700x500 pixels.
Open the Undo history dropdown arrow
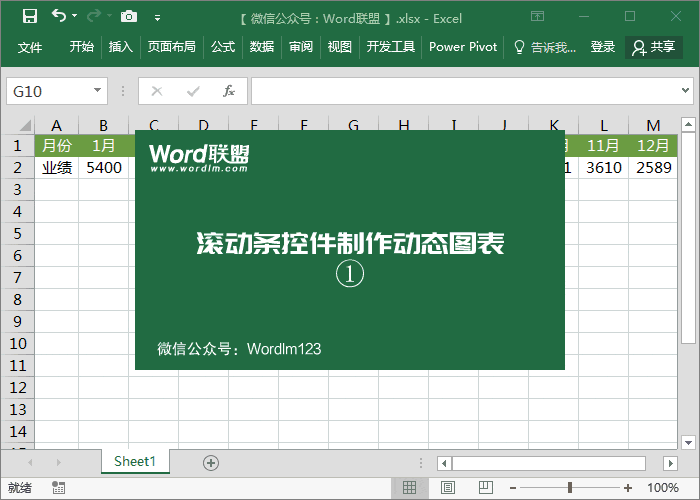[x=75, y=16]
